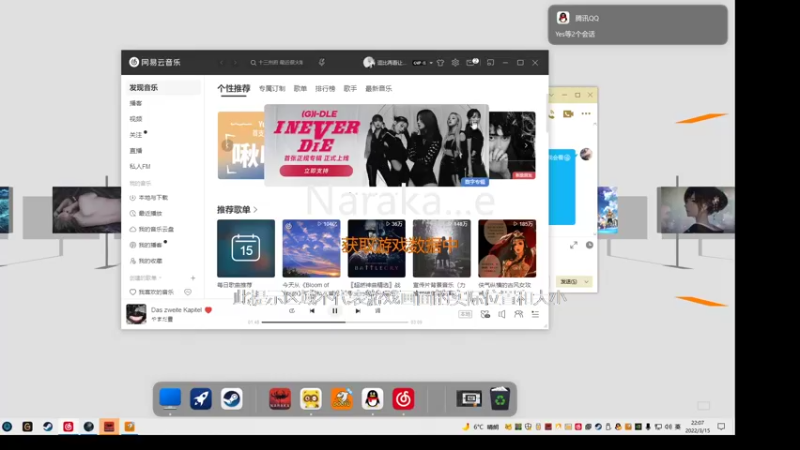The width and height of the screenshot is (800, 450).
Task: Toggle playback loop mode icon
Action: coord(292,311)
